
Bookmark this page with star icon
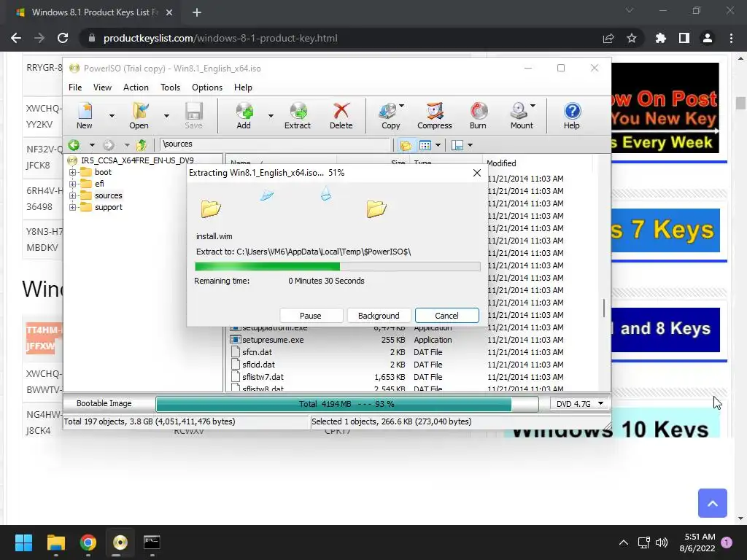pyautogui.click(x=632, y=38)
